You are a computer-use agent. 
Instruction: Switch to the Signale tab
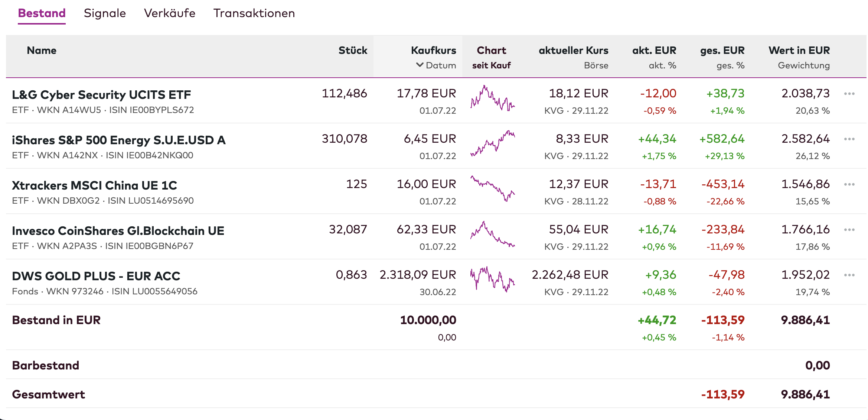pos(105,13)
